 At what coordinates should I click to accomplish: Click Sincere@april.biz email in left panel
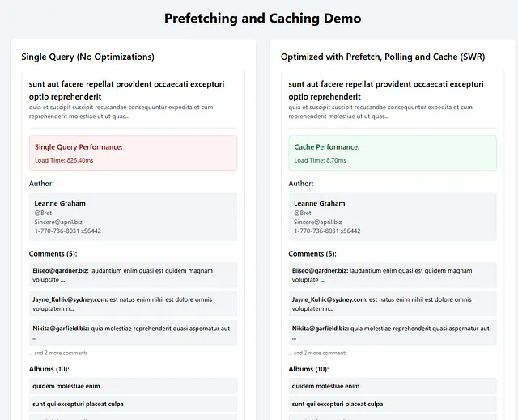click(x=58, y=222)
